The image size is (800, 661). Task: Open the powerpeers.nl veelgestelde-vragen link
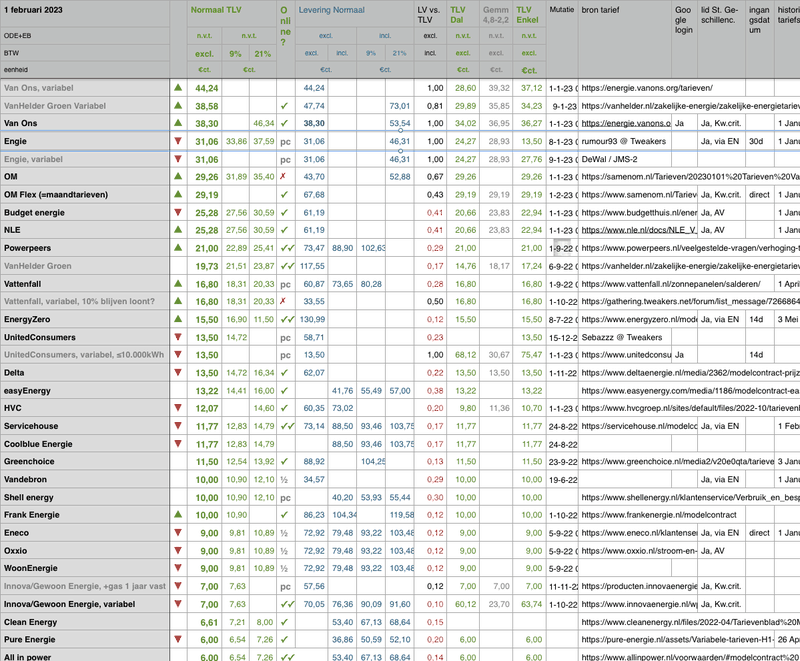pos(690,248)
